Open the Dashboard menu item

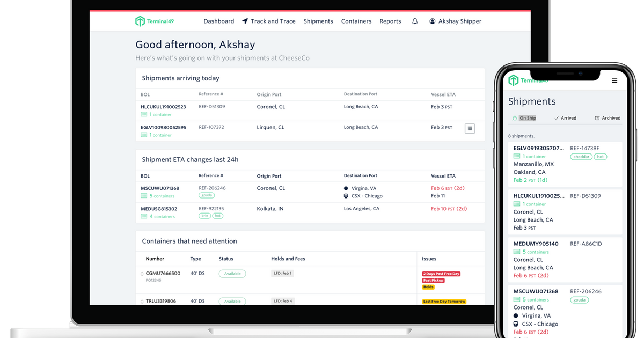[218, 21]
